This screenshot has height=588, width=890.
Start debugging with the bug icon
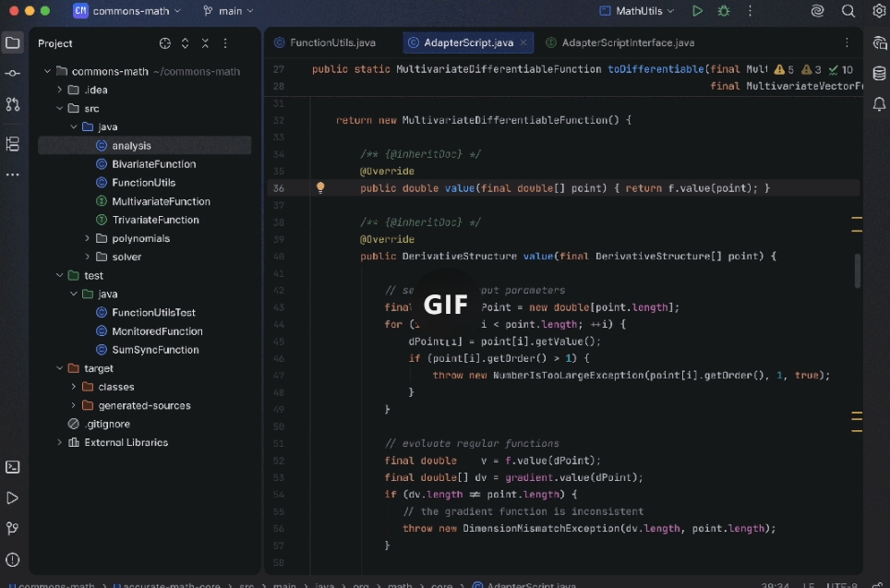[x=724, y=11]
